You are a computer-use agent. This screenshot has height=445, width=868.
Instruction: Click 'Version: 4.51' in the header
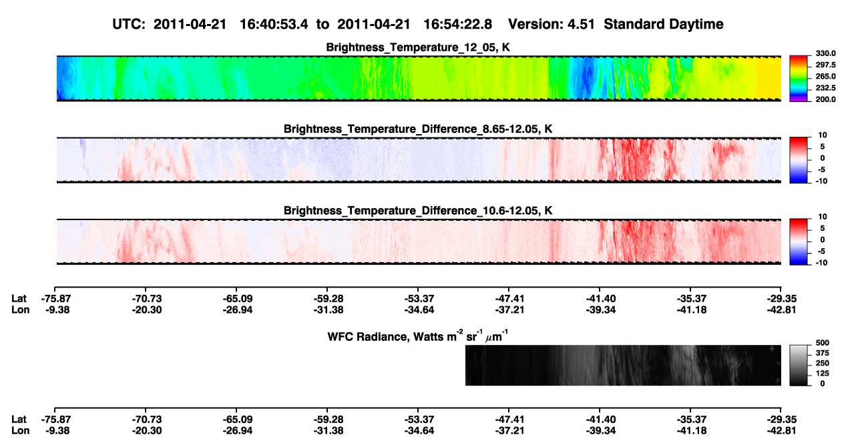click(551, 24)
